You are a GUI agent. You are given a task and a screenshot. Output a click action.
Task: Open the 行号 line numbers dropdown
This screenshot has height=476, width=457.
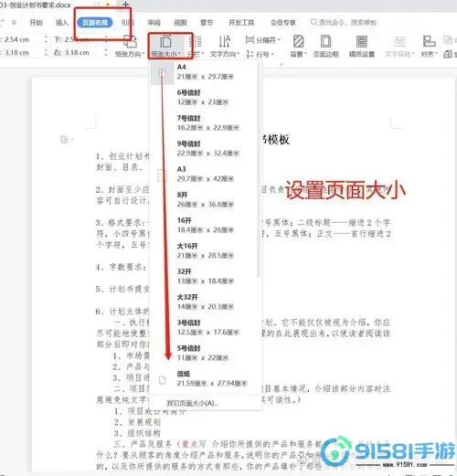(260, 54)
